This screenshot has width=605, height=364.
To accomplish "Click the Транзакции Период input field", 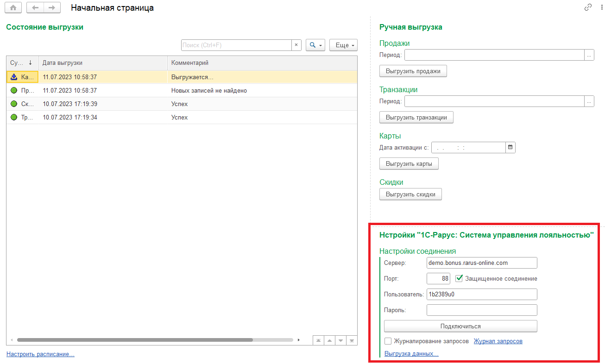I will pos(494,101).
